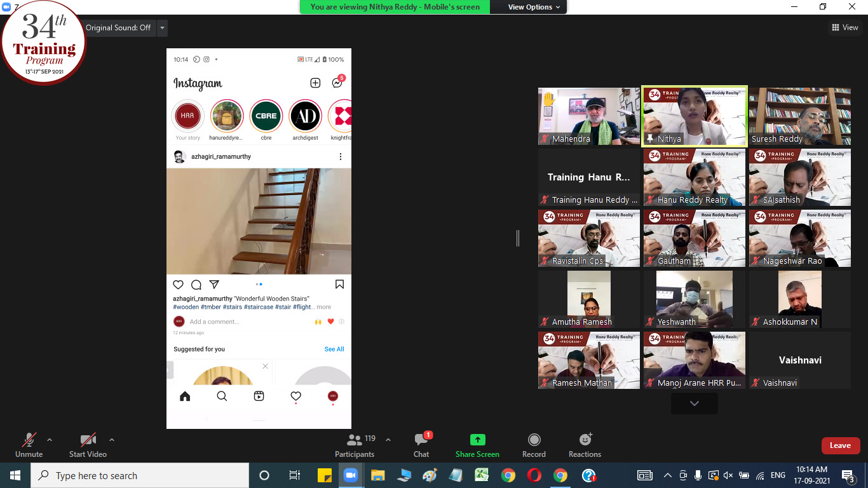Select Suresh Reddy's video tile

[800, 116]
